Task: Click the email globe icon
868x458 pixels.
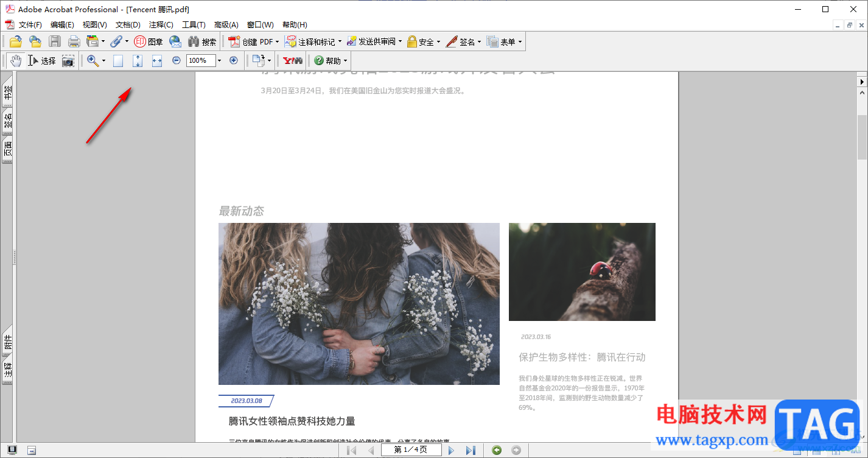Action: pyautogui.click(x=175, y=41)
